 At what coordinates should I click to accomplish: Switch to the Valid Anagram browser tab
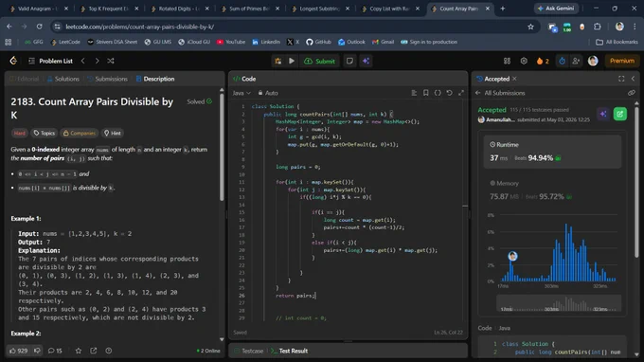[39, 9]
